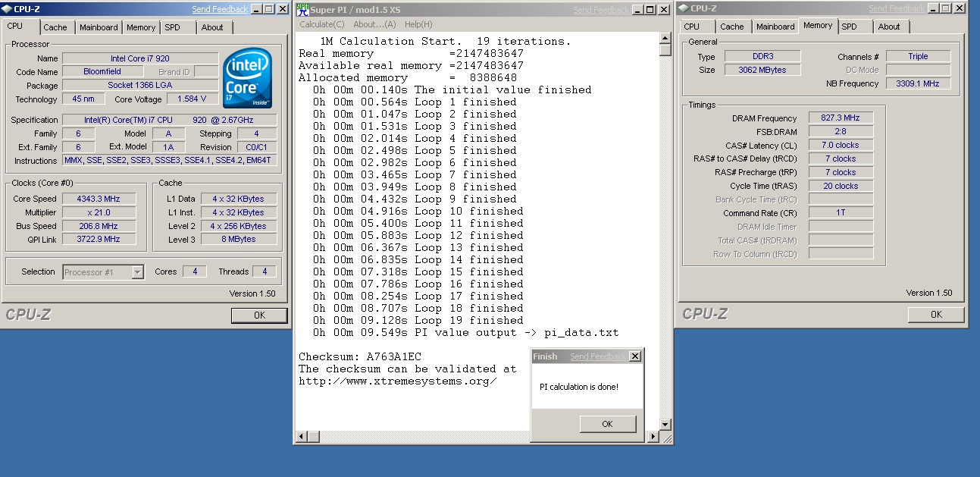
Task: Select the DRAM Frequency value 827.3 MHz
Action: coord(841,118)
